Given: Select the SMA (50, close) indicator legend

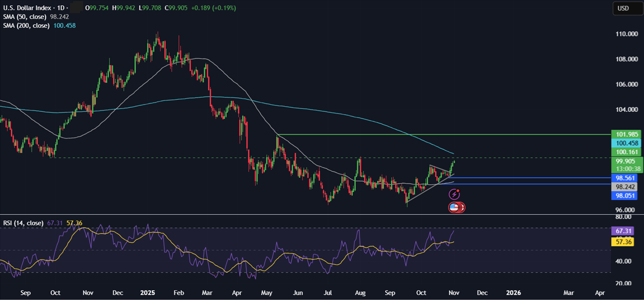Looking at the screenshot, I should [26, 17].
